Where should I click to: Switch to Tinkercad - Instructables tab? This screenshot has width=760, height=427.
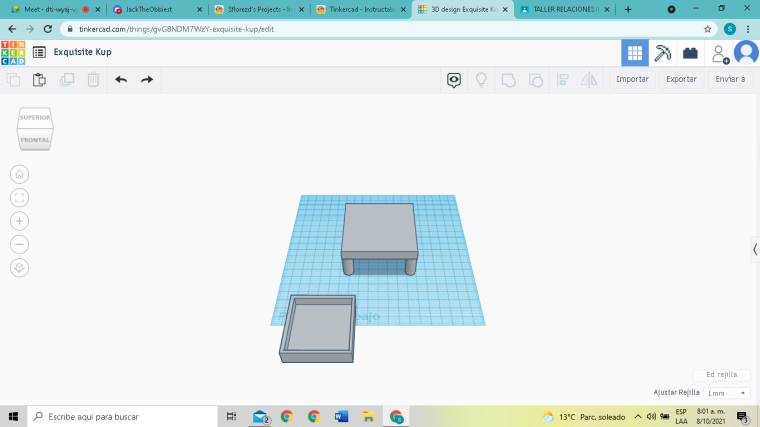361,9
